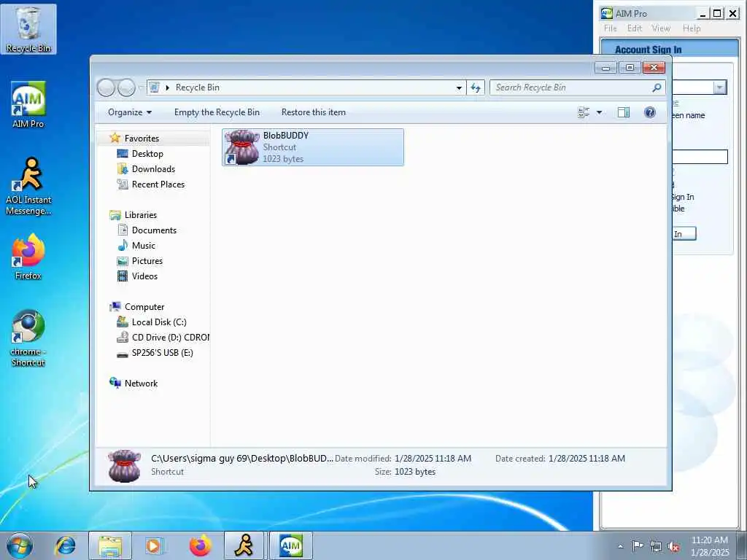Image resolution: width=747 pixels, height=560 pixels.
Task: Open the Windows Start menu
Action: coord(20,545)
